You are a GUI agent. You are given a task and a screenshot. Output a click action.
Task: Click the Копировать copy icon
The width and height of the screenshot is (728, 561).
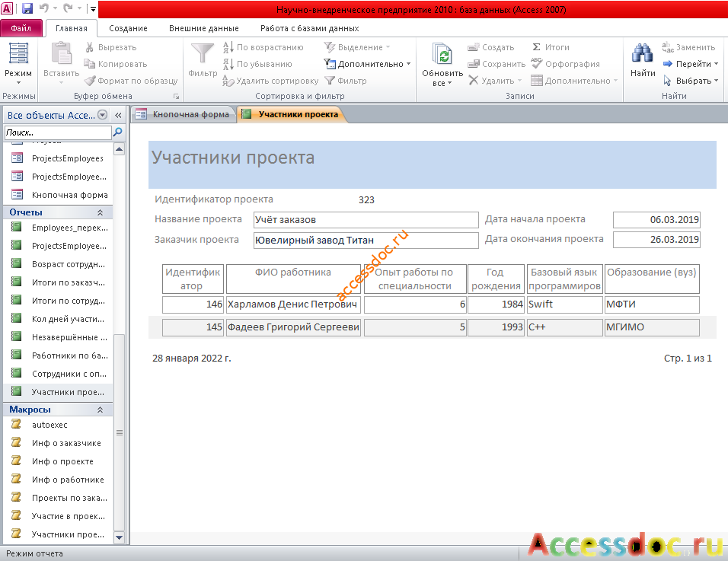pyautogui.click(x=90, y=64)
